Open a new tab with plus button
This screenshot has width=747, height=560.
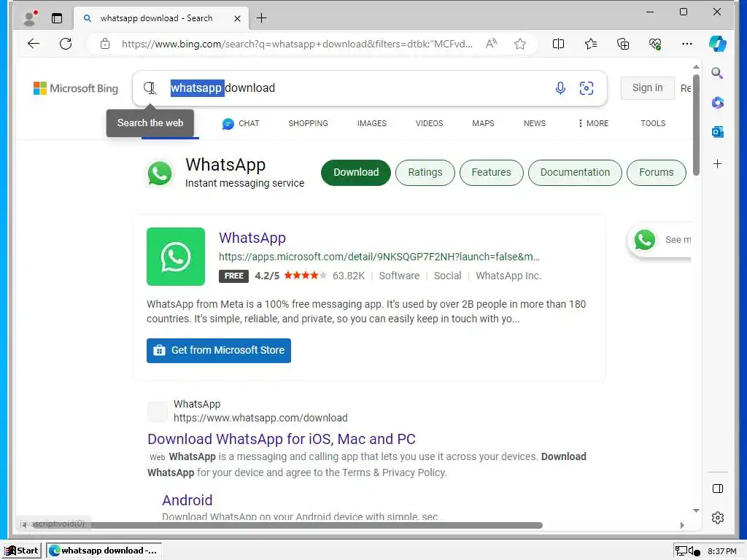coord(262,18)
